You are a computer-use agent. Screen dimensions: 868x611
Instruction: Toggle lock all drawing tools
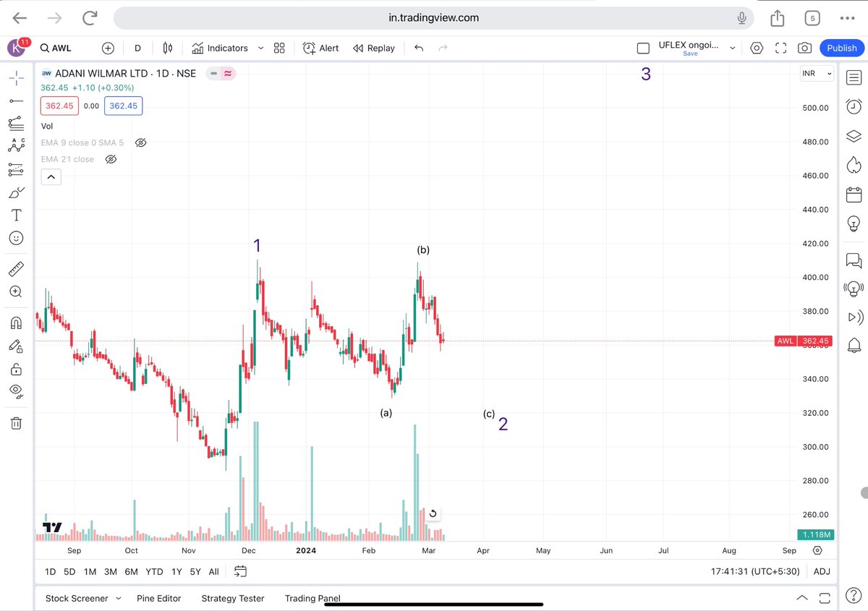16,369
